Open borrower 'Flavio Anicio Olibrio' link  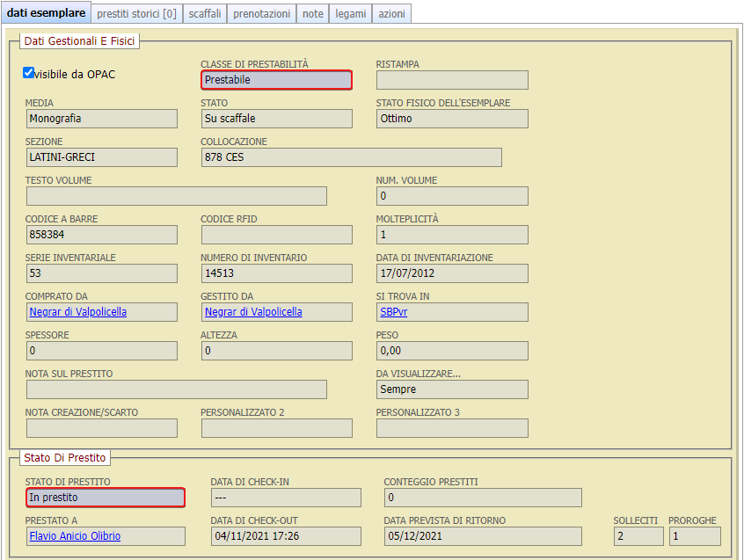[75, 536]
